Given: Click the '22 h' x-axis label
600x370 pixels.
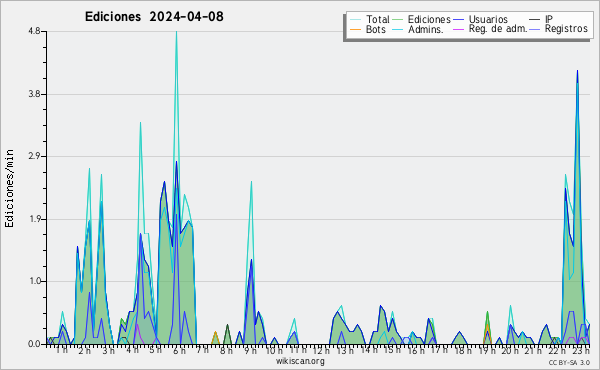Looking at the screenshot, I should 557,350.
